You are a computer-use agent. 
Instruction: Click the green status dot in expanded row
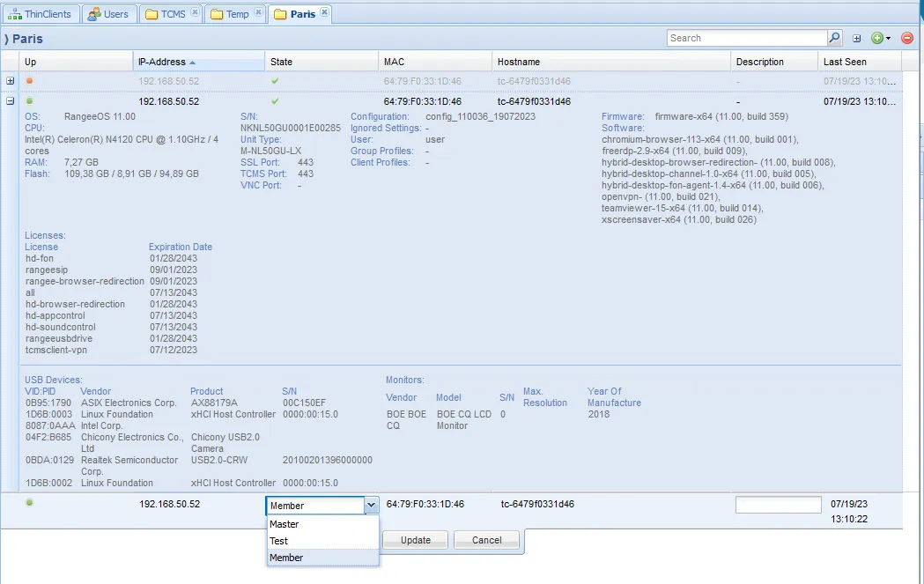click(29, 100)
